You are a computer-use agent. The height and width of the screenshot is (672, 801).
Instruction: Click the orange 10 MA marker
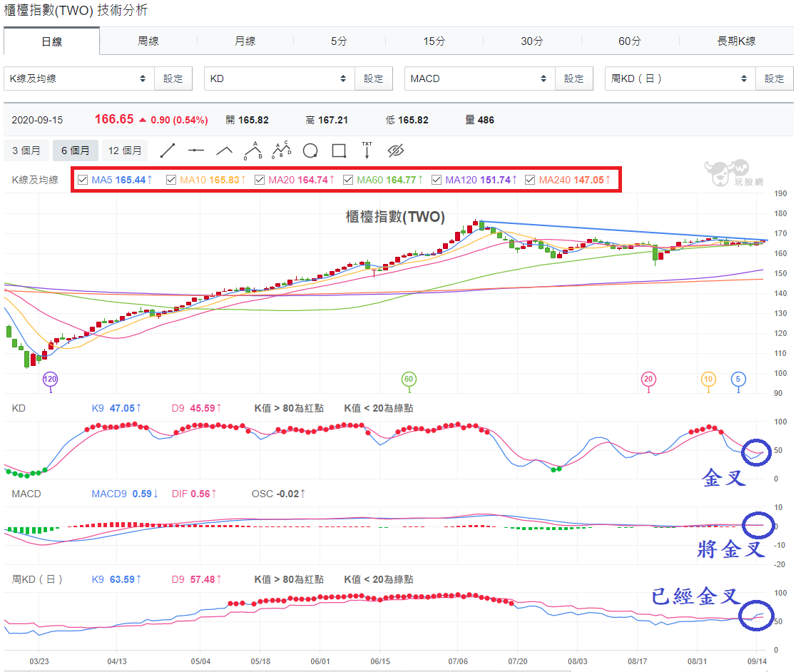coord(708,380)
